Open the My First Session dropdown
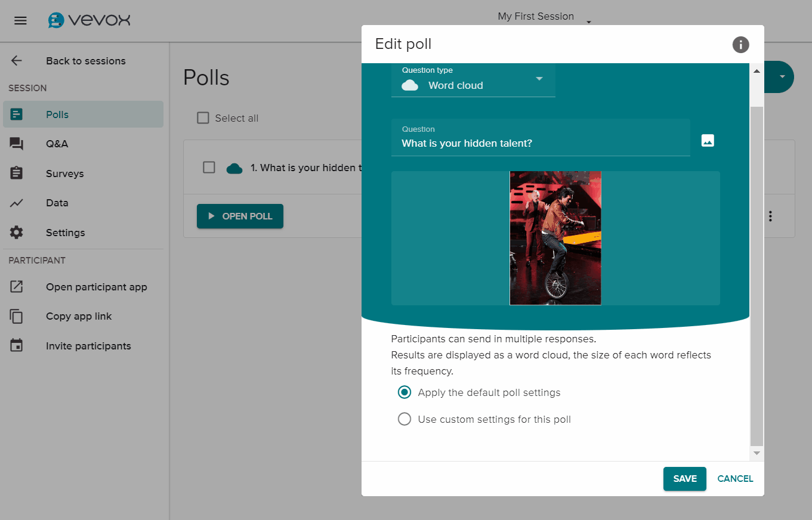The height and width of the screenshot is (520, 812). pyautogui.click(x=588, y=20)
